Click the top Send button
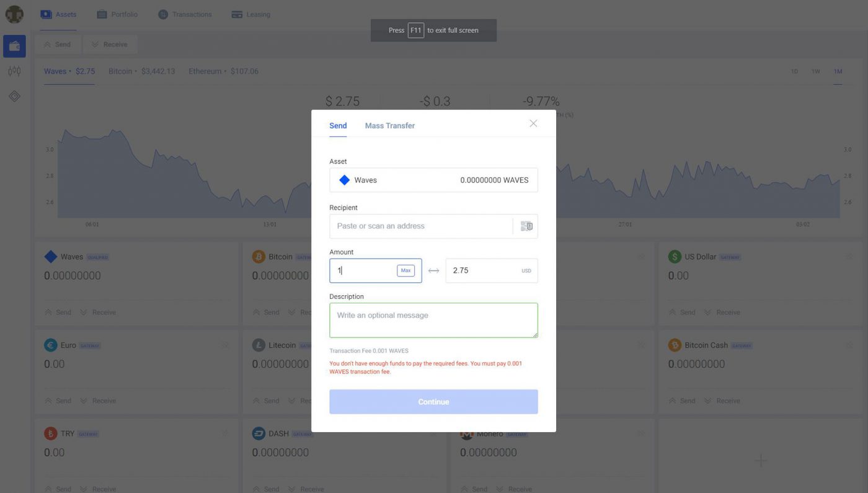Screen dimensions: 868x493 tap(58, 45)
